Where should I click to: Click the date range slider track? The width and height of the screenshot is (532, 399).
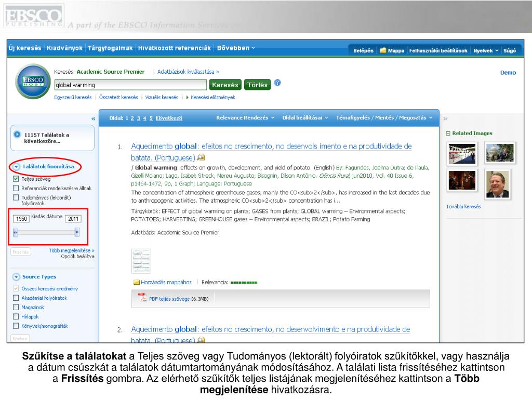[x=46, y=232]
